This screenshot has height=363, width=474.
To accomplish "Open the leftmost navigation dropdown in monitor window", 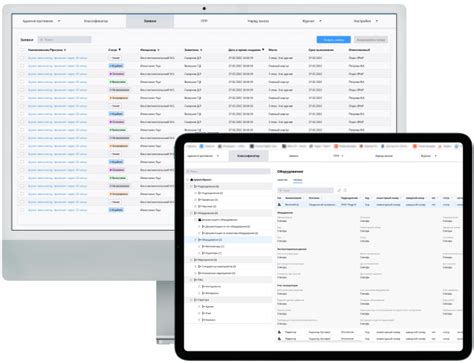I will coord(41,21).
